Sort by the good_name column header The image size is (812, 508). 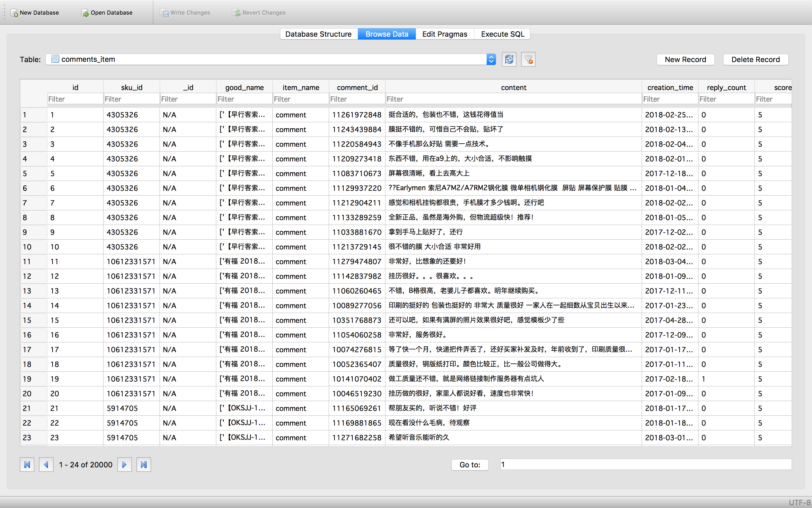[244, 87]
